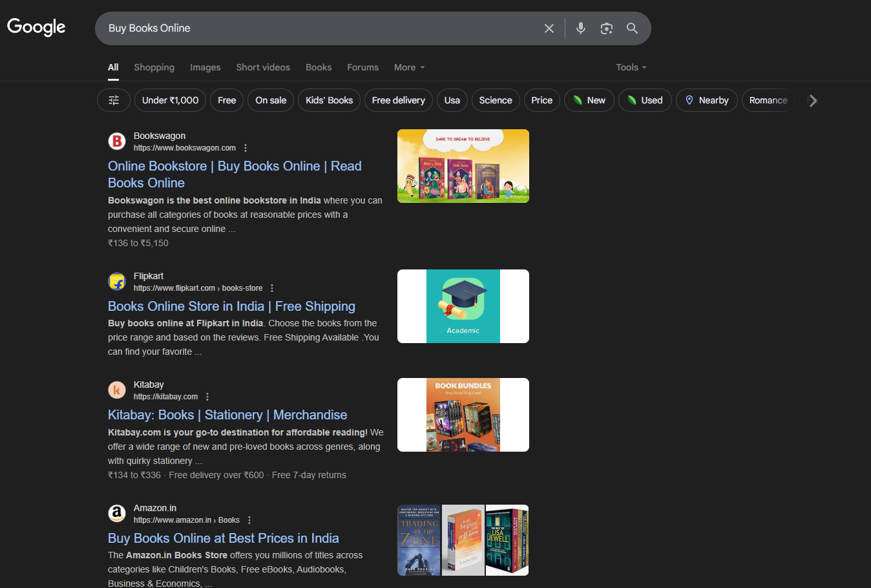
Task: Open Books Online Store in India link
Action: click(231, 306)
